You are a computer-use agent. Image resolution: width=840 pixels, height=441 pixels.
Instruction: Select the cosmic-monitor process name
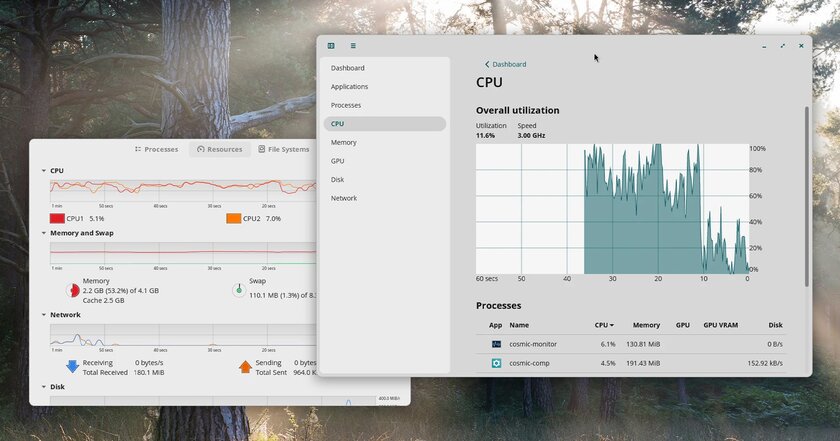pyautogui.click(x=533, y=345)
